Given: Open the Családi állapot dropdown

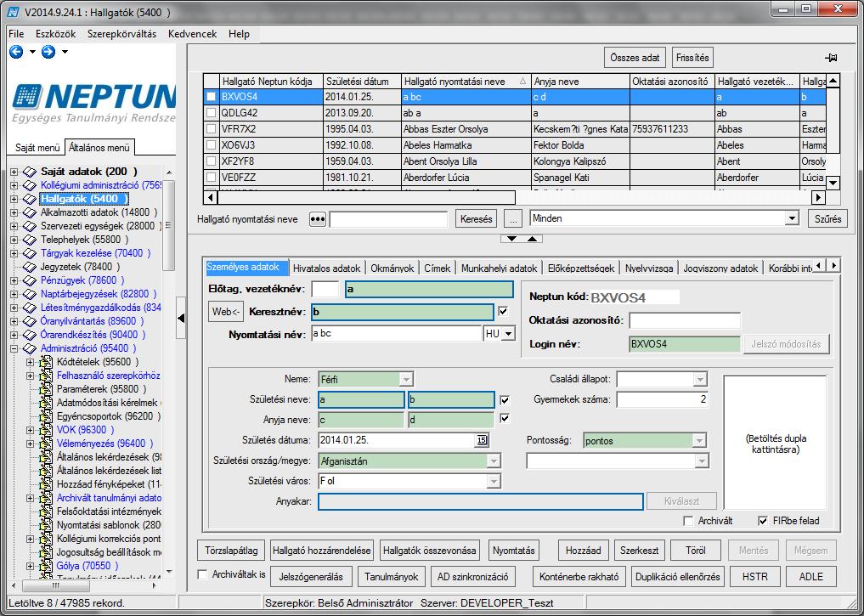Looking at the screenshot, I should 700,379.
